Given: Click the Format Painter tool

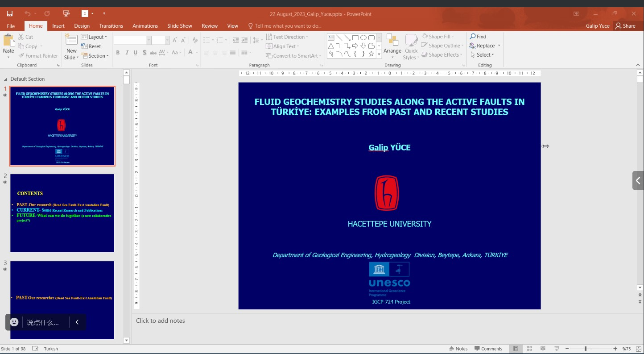Looking at the screenshot, I should pyautogui.click(x=38, y=56).
